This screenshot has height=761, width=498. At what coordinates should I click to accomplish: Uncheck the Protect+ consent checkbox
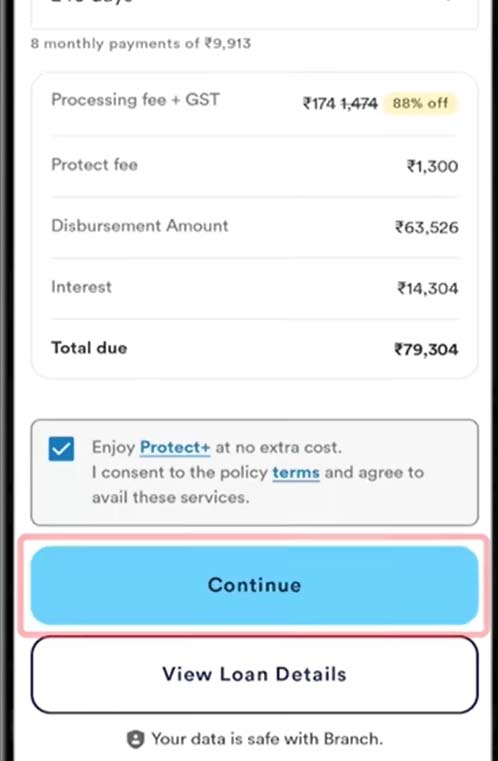tap(61, 448)
